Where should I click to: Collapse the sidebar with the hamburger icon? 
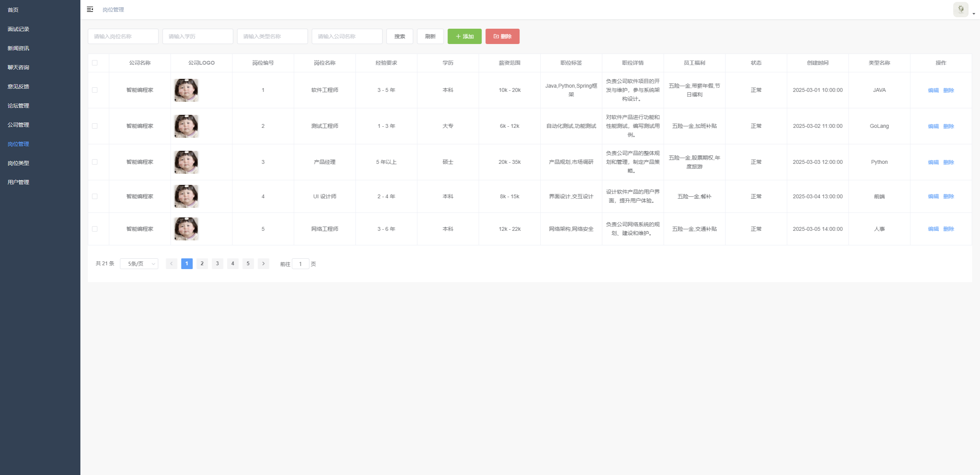[90, 10]
